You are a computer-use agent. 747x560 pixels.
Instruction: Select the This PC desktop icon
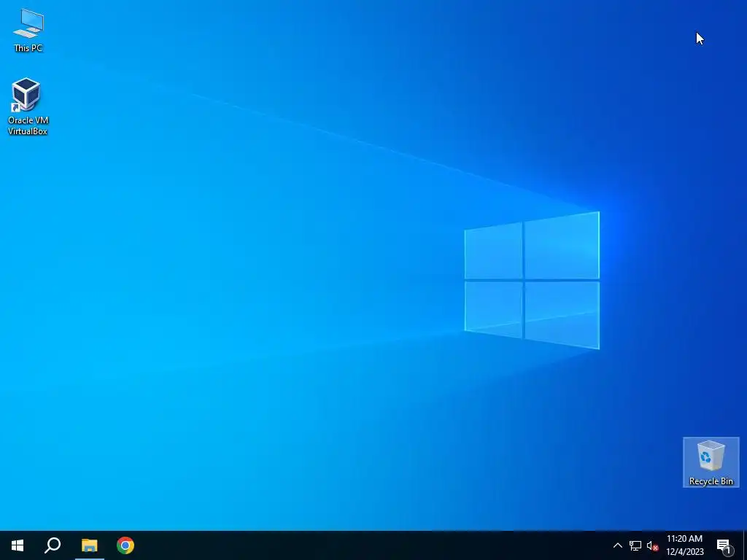point(28,30)
